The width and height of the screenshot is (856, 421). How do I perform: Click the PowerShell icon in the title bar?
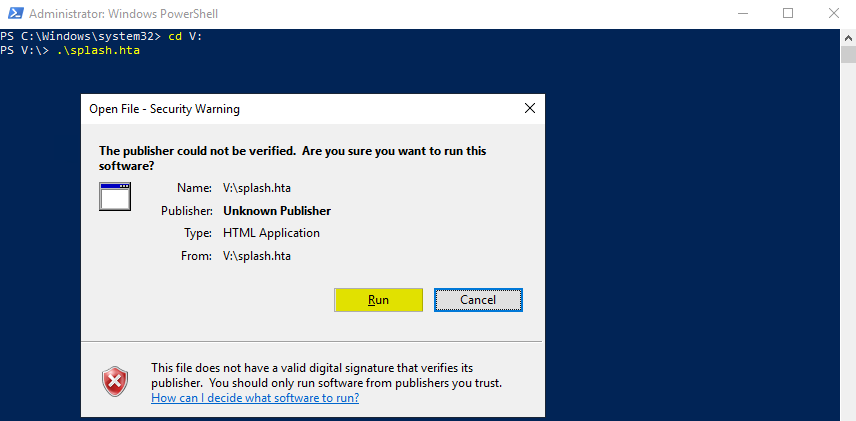click(x=13, y=14)
